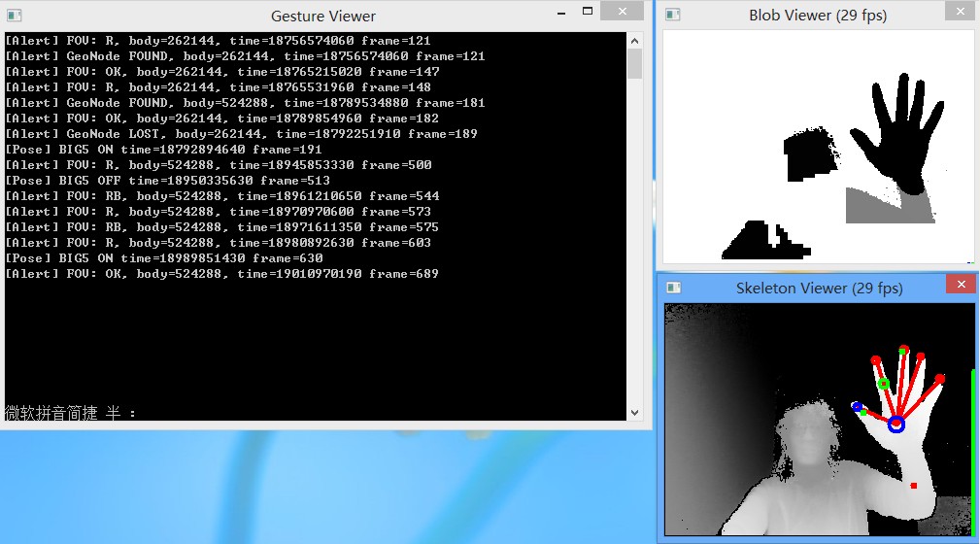The height and width of the screenshot is (544, 980).
Task: Click the Gesture Viewer scrollbar down arrow
Action: tap(634, 413)
